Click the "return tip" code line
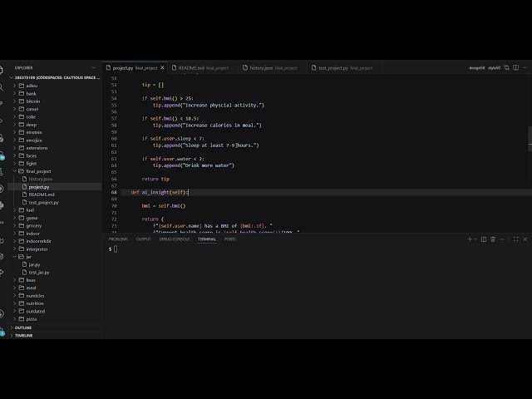This screenshot has height=399, width=532. [x=155, y=179]
